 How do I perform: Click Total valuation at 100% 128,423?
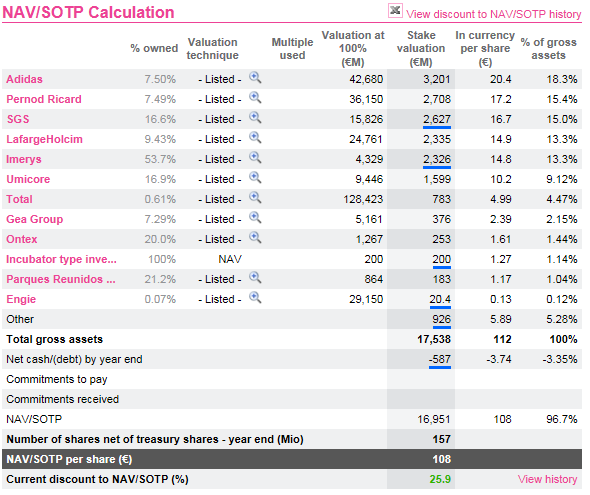(x=363, y=199)
